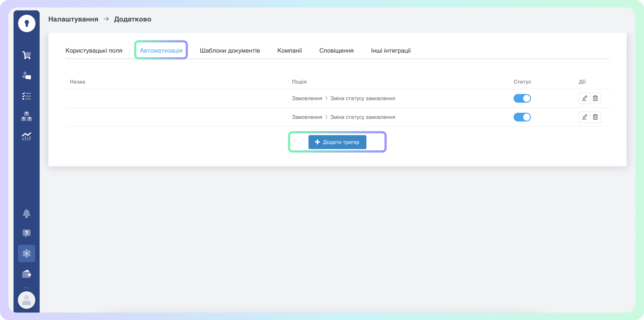Open the settings gear icon
The image size is (644, 320).
[27, 253]
